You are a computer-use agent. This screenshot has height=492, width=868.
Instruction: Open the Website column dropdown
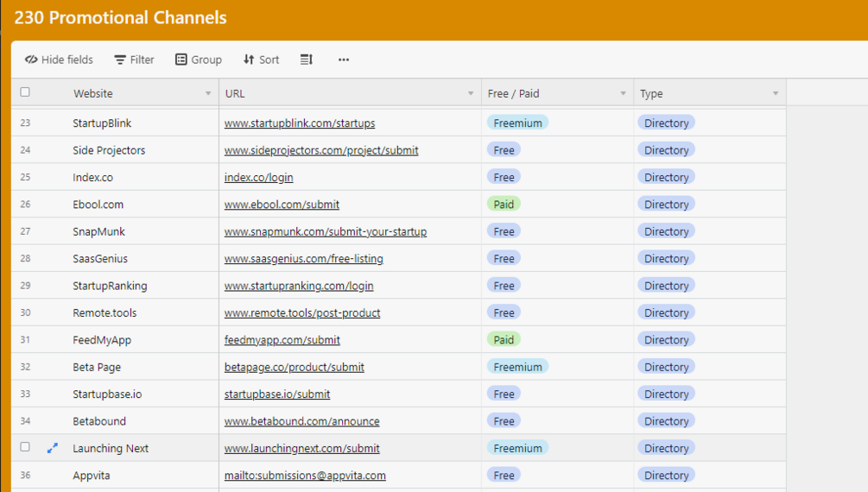(208, 93)
